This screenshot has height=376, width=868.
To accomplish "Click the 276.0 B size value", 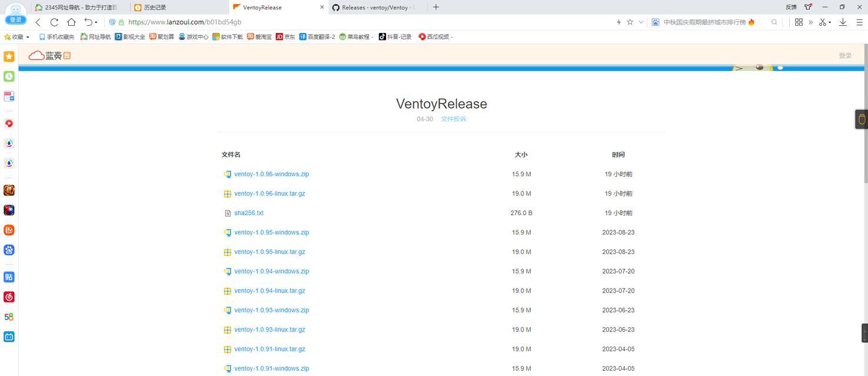I will tap(521, 213).
